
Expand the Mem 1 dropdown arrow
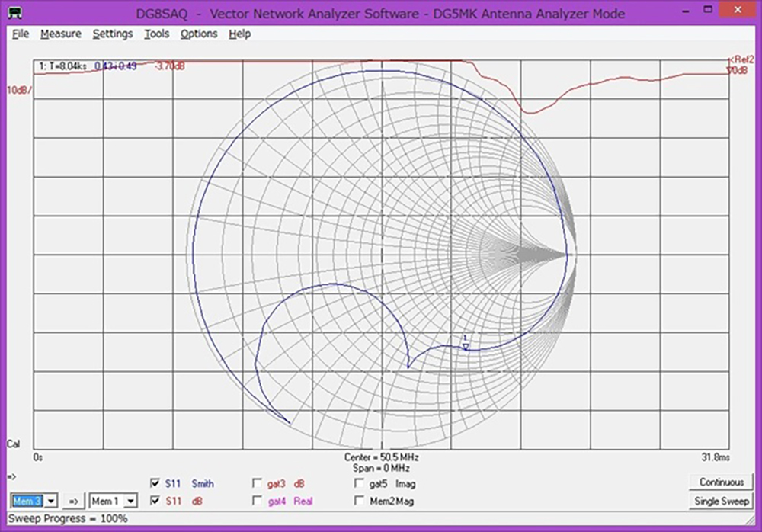pyautogui.click(x=130, y=501)
